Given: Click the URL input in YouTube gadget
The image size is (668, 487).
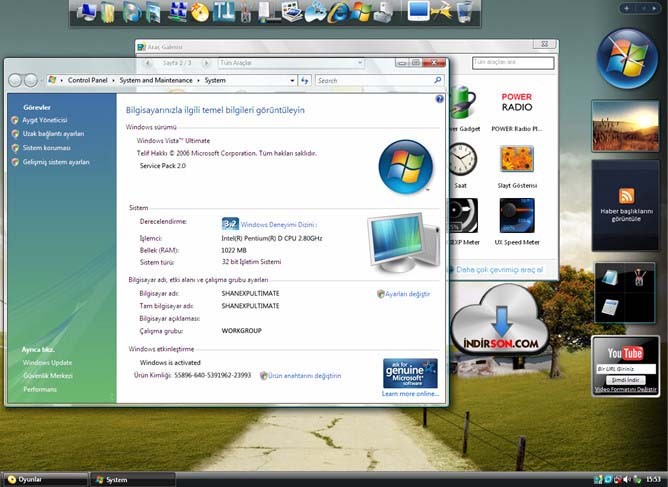Looking at the screenshot, I should tap(625, 369).
